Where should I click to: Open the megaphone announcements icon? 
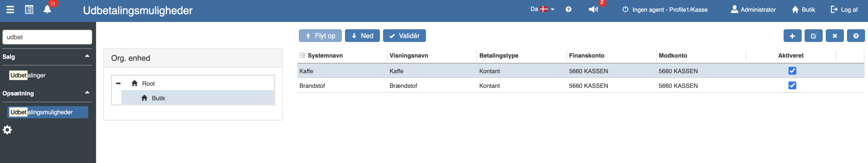click(x=593, y=10)
